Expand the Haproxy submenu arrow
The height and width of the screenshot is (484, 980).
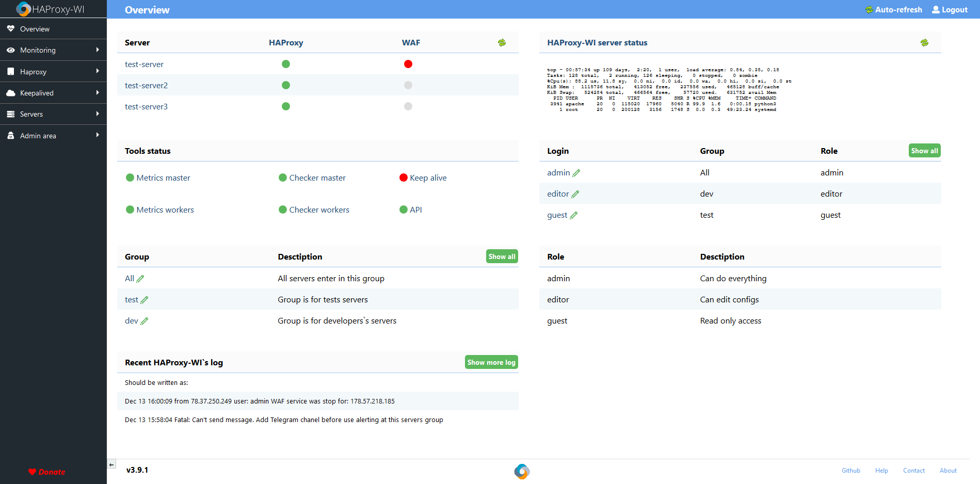coord(98,71)
